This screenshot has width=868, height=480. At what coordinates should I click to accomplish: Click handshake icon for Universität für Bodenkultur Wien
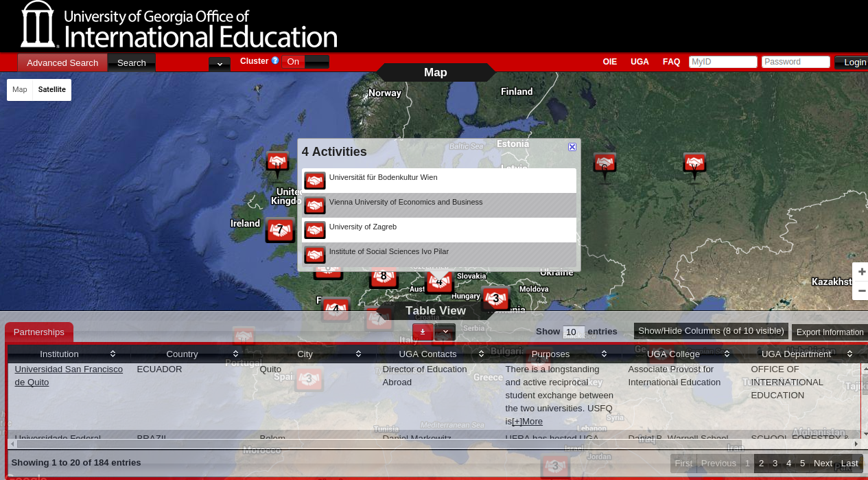click(315, 181)
